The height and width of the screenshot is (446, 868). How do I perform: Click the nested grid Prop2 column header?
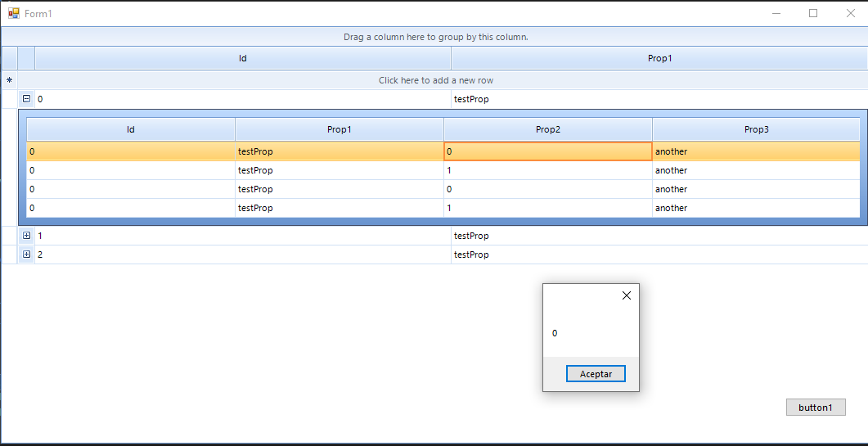coord(548,129)
